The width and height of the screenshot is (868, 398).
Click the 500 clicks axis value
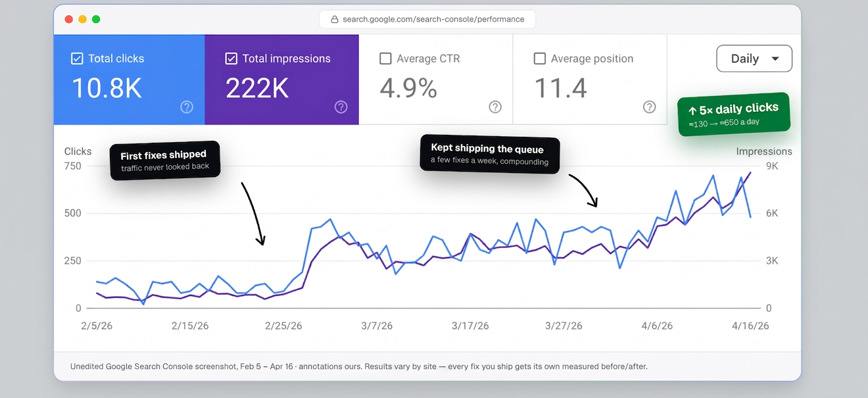pyautogui.click(x=72, y=213)
